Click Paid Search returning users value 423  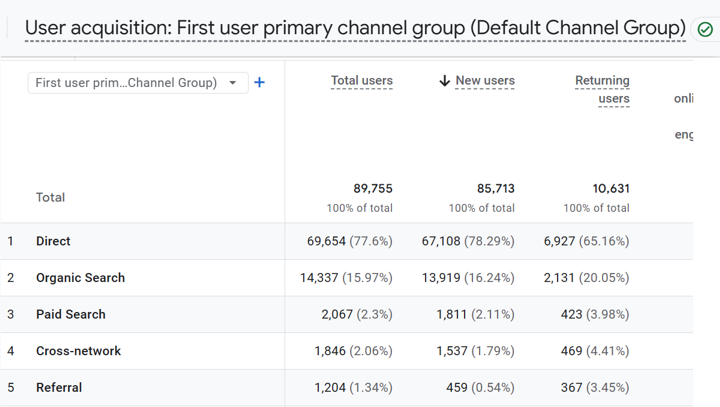point(578,314)
